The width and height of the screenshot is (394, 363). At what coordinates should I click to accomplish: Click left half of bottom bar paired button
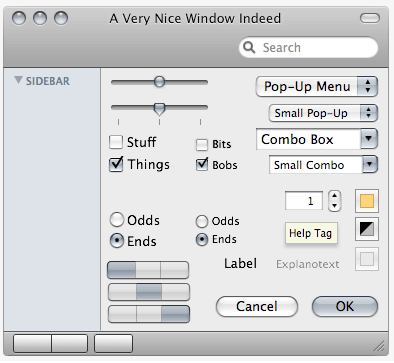[x=32, y=343]
